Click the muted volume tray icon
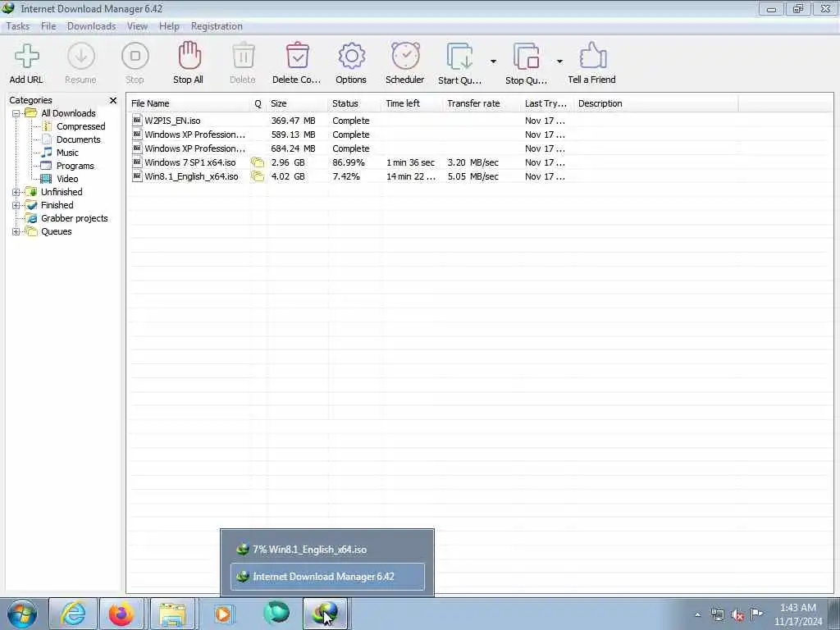The image size is (840, 630). point(737,614)
